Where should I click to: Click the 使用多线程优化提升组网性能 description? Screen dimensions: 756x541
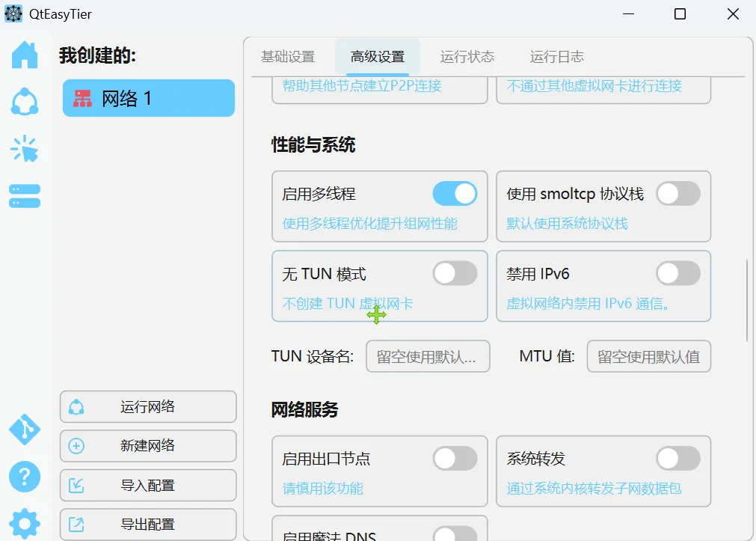[x=370, y=224]
